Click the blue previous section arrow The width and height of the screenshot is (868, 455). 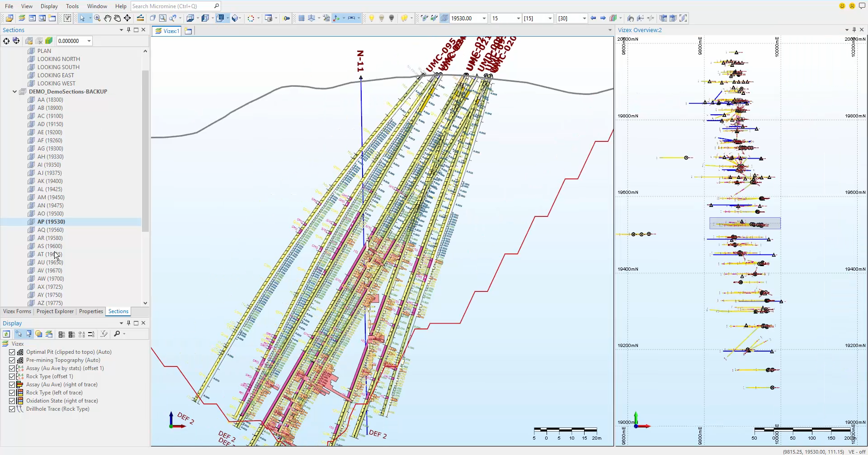point(593,18)
